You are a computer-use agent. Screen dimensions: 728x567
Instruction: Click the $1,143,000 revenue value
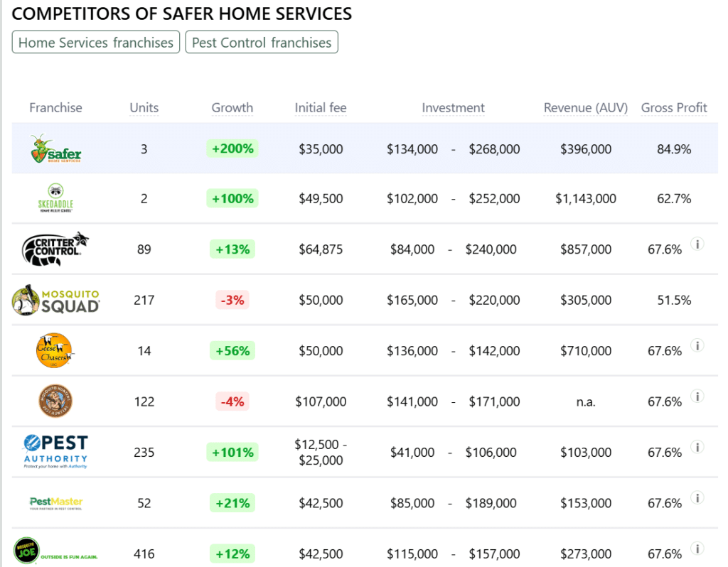586,198
